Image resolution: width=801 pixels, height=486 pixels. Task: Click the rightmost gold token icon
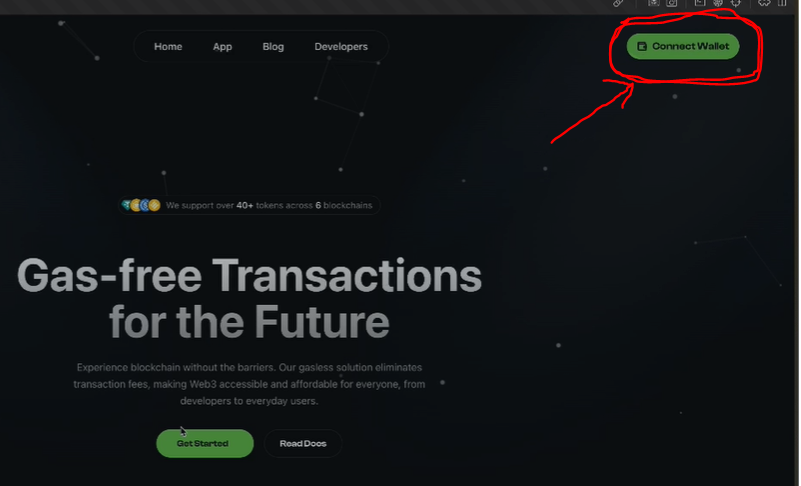tap(155, 205)
